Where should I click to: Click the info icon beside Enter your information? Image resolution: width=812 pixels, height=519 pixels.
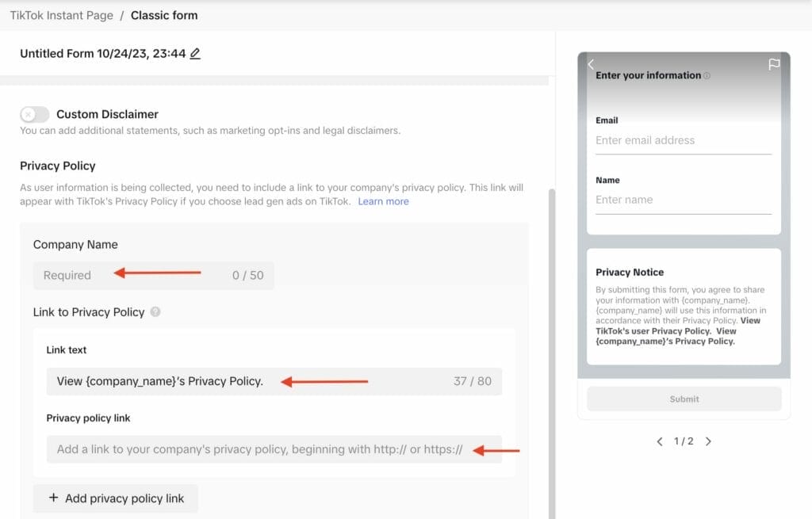707,76
